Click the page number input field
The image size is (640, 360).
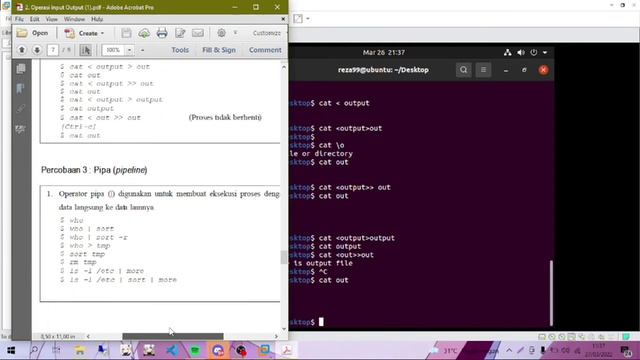pos(53,50)
